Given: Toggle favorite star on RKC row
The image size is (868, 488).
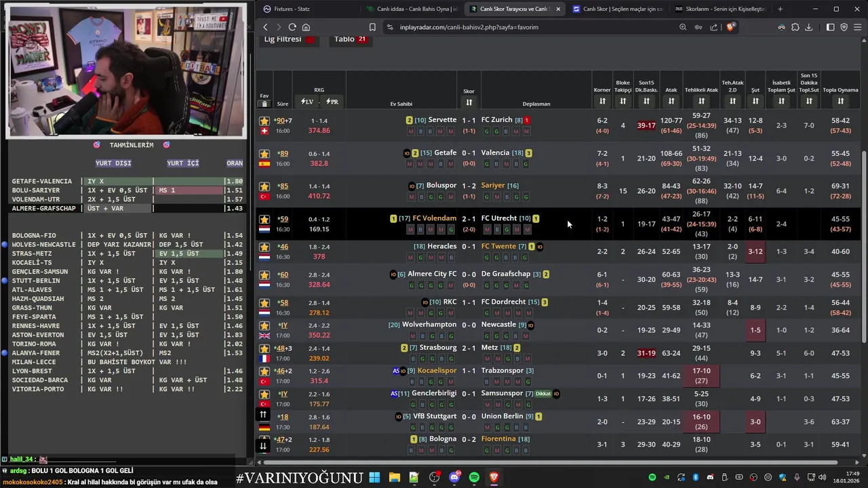Looking at the screenshot, I should tap(264, 303).
